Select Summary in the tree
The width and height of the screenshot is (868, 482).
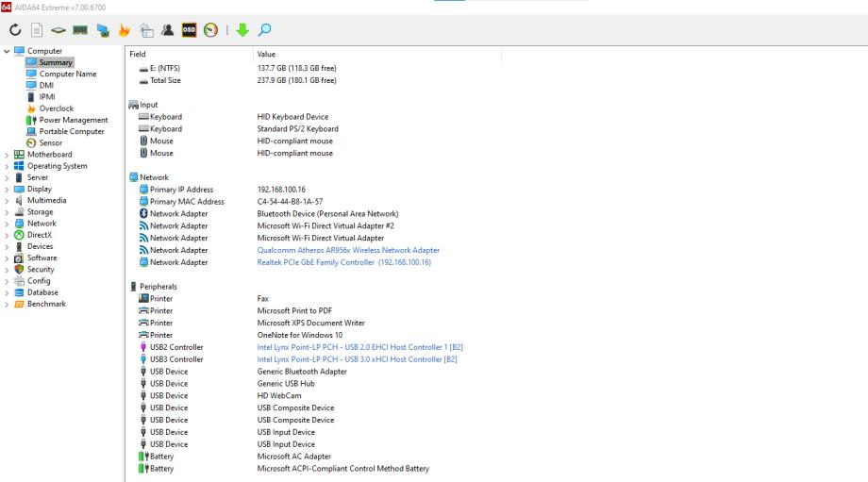[56, 62]
